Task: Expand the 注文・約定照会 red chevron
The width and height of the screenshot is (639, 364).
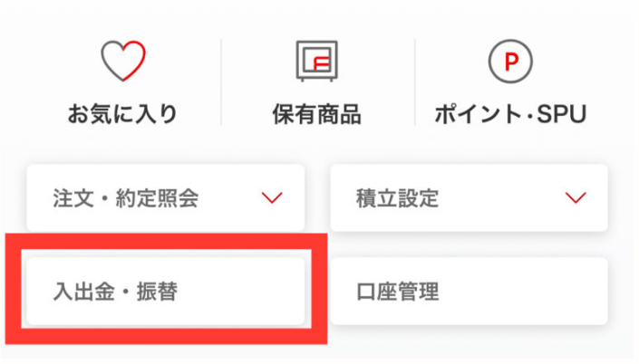Action: coord(272,198)
